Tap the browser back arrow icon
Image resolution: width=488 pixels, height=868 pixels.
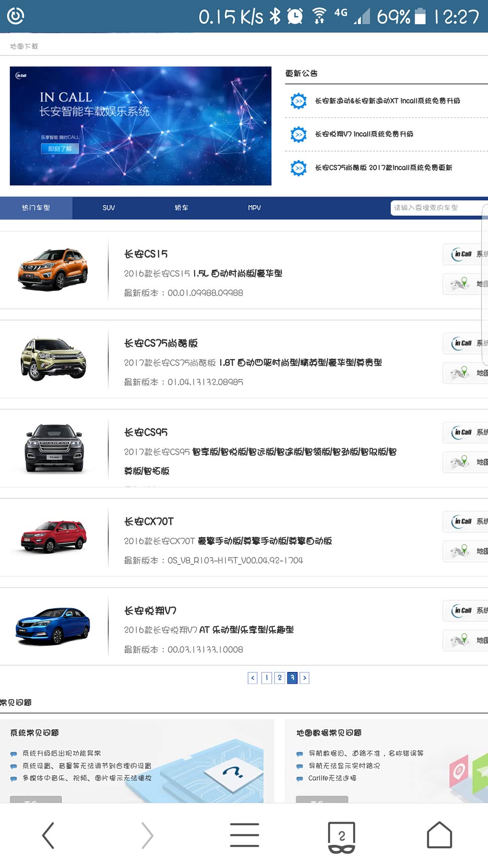click(x=48, y=836)
